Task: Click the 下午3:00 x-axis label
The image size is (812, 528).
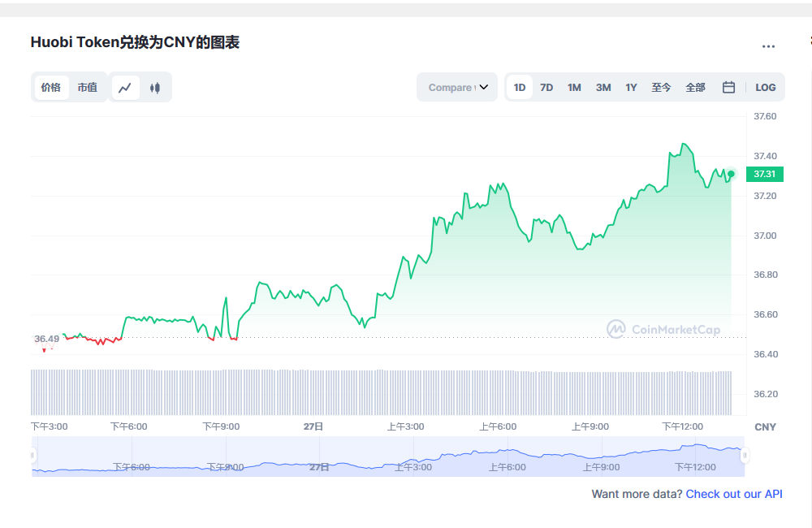Action: (50, 426)
